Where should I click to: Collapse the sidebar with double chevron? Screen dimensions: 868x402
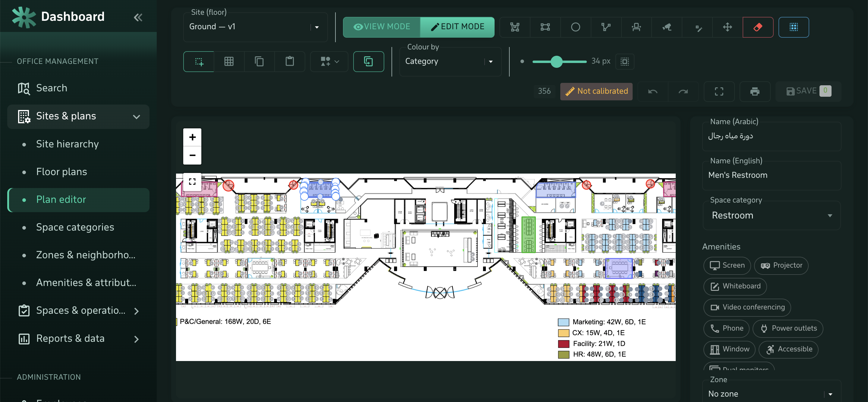tap(138, 17)
